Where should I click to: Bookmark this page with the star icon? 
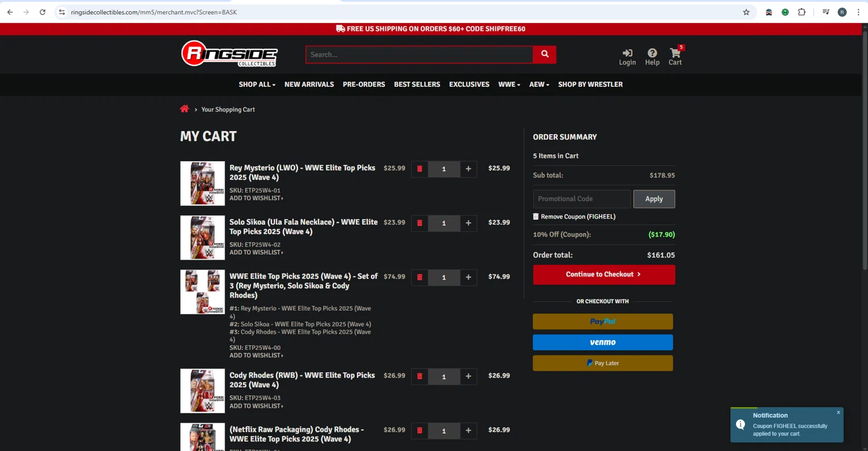click(746, 12)
